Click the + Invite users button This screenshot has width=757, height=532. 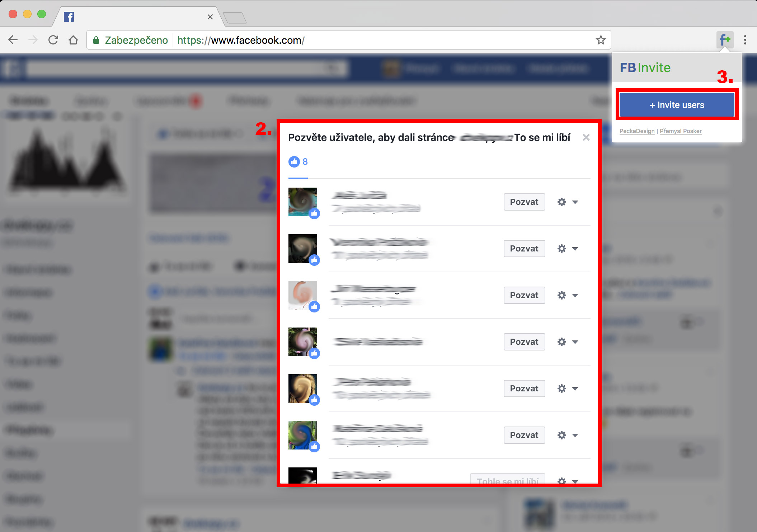click(677, 105)
